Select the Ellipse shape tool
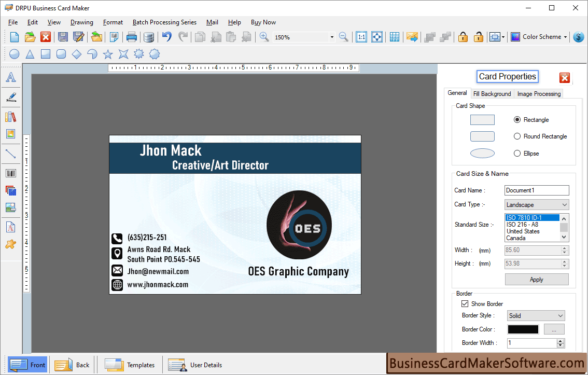588x375 pixels. (x=13, y=54)
